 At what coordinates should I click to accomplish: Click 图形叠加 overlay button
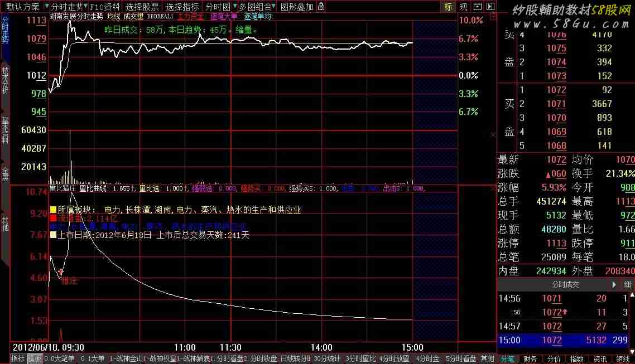pos(297,7)
